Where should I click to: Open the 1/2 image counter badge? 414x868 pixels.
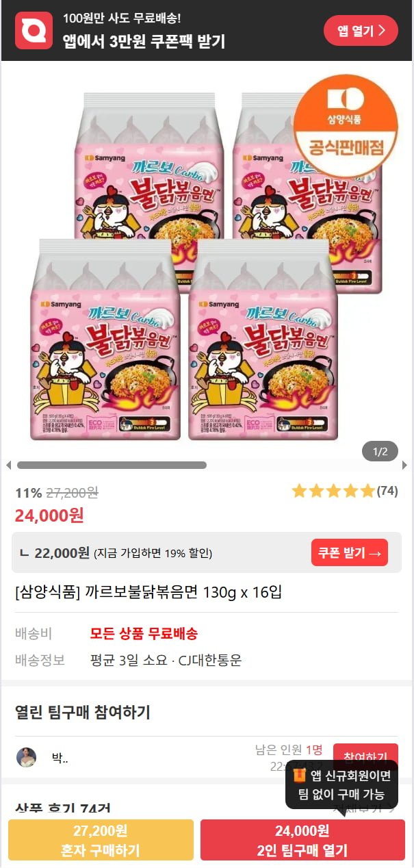[x=380, y=451]
